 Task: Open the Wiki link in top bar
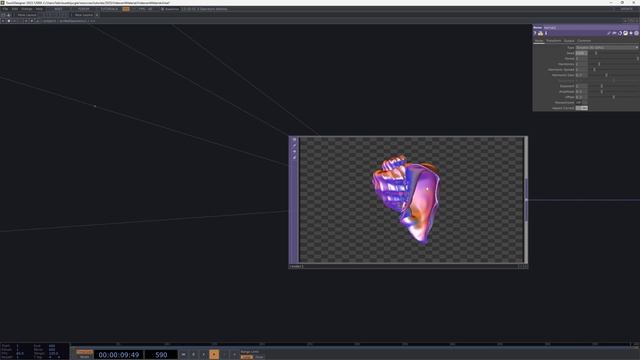pyautogui.click(x=58, y=9)
